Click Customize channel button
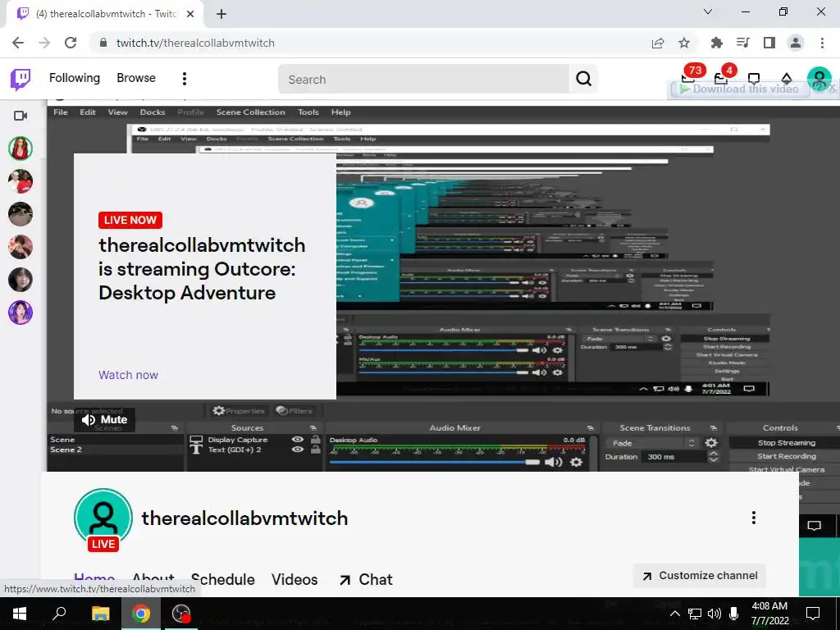840x630 pixels. pos(700,576)
